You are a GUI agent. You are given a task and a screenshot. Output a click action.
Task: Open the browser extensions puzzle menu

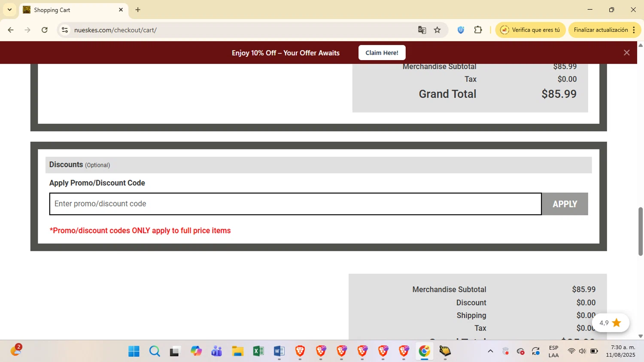(x=478, y=30)
